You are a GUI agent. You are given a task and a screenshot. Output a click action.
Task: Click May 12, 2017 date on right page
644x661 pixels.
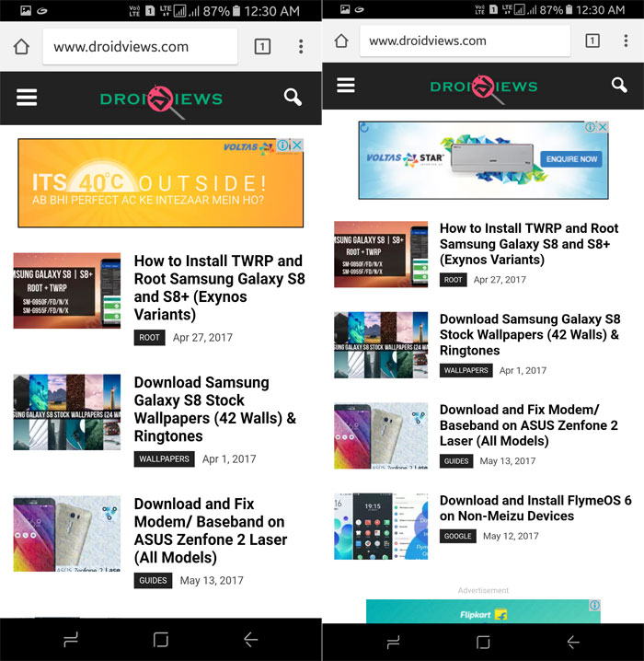[x=511, y=536]
